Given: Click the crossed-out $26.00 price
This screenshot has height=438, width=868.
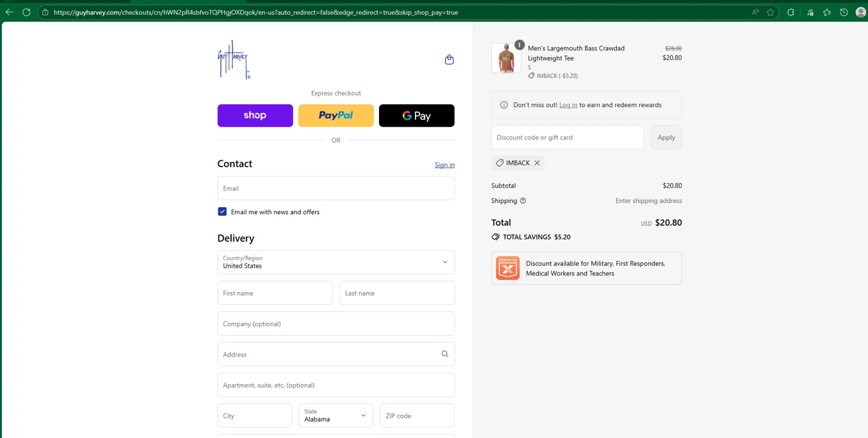Looking at the screenshot, I should point(674,49).
